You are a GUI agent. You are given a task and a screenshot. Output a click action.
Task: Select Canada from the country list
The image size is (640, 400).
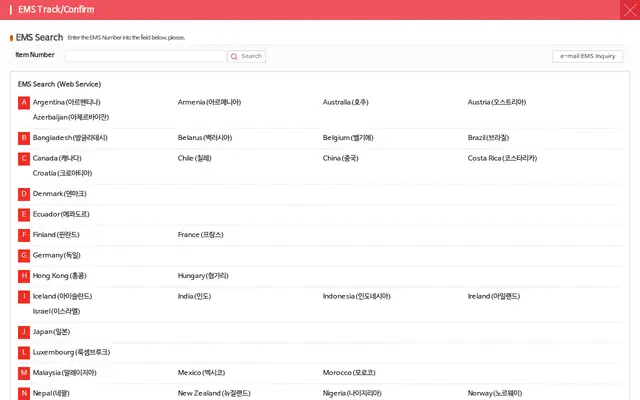tap(57, 158)
